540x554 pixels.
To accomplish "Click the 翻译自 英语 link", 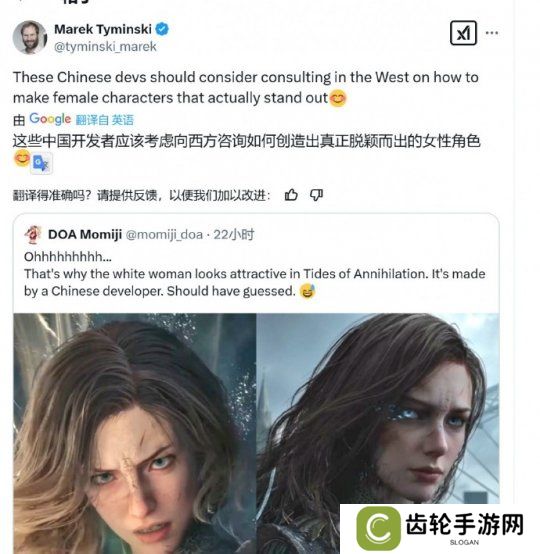I will (x=105, y=120).
